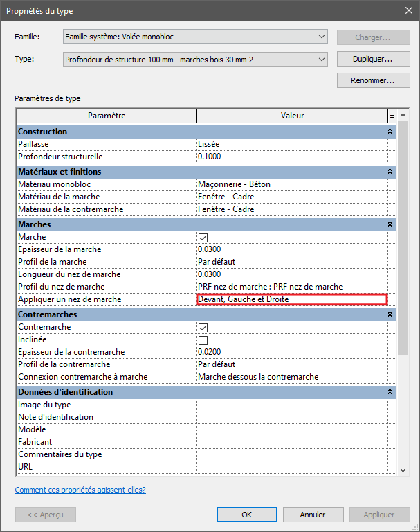Toggle the Marche checkbox

click(x=203, y=238)
